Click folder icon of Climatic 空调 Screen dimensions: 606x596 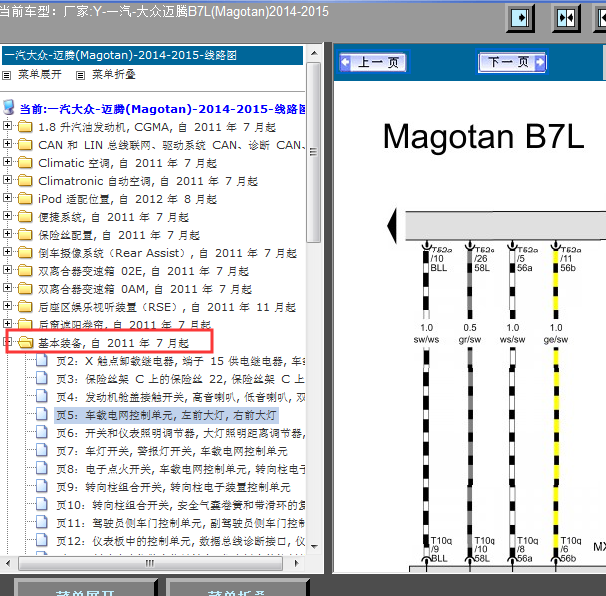pos(26,162)
